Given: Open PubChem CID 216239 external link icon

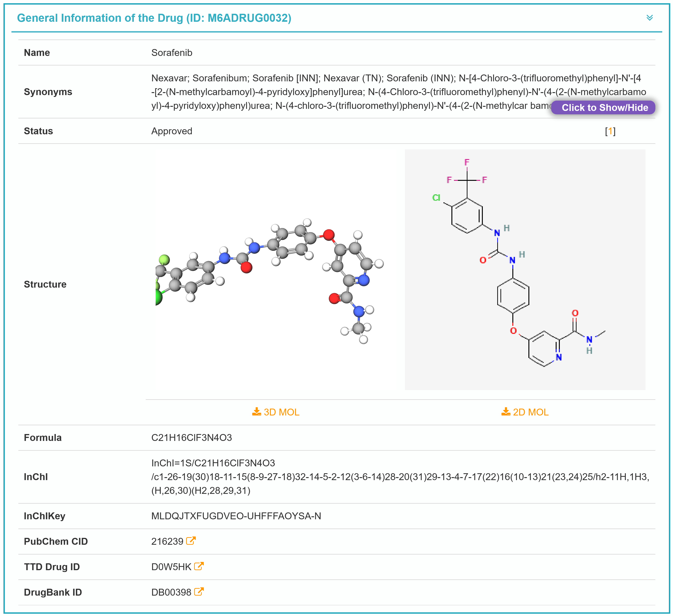Looking at the screenshot, I should (191, 541).
